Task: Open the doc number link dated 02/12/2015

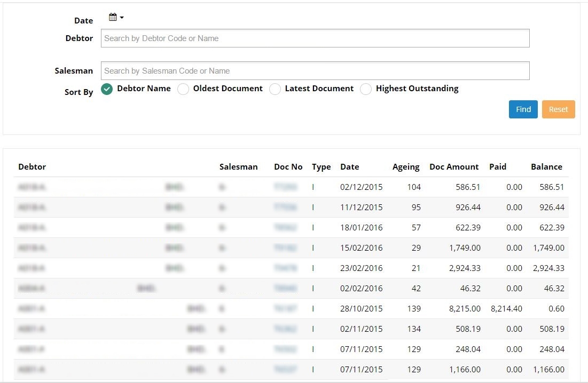Action: pyautogui.click(x=285, y=187)
